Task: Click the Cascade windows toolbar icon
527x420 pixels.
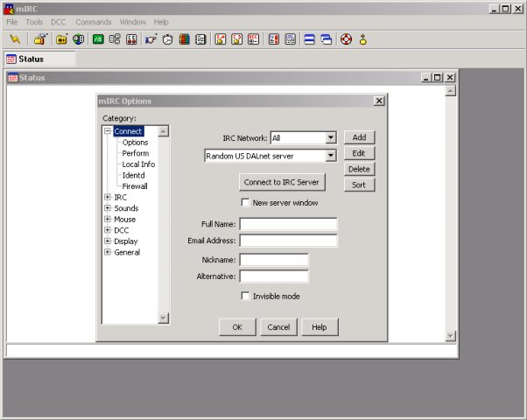Action: [327, 39]
